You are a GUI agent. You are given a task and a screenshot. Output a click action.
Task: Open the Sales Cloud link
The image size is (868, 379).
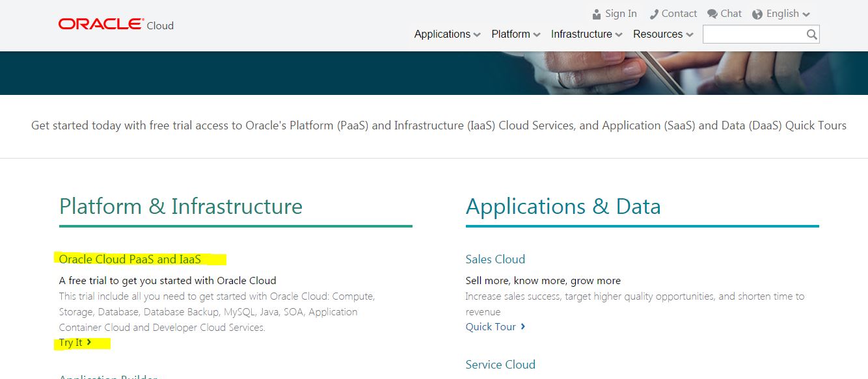coord(495,259)
